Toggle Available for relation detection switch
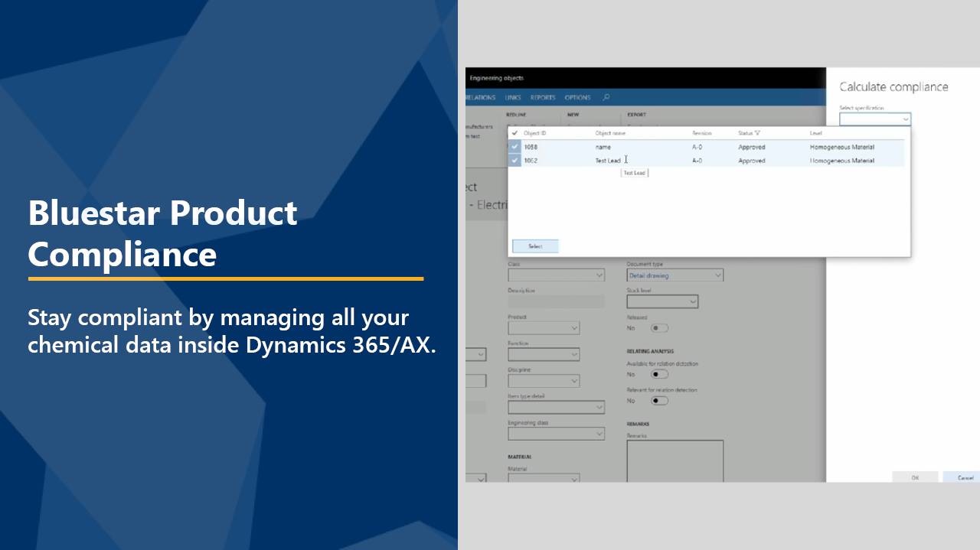980x550 pixels. point(658,375)
